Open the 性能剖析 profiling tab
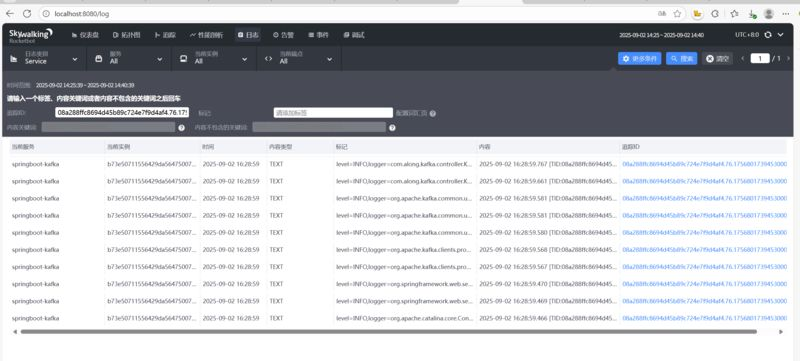800x361 pixels. 207,35
